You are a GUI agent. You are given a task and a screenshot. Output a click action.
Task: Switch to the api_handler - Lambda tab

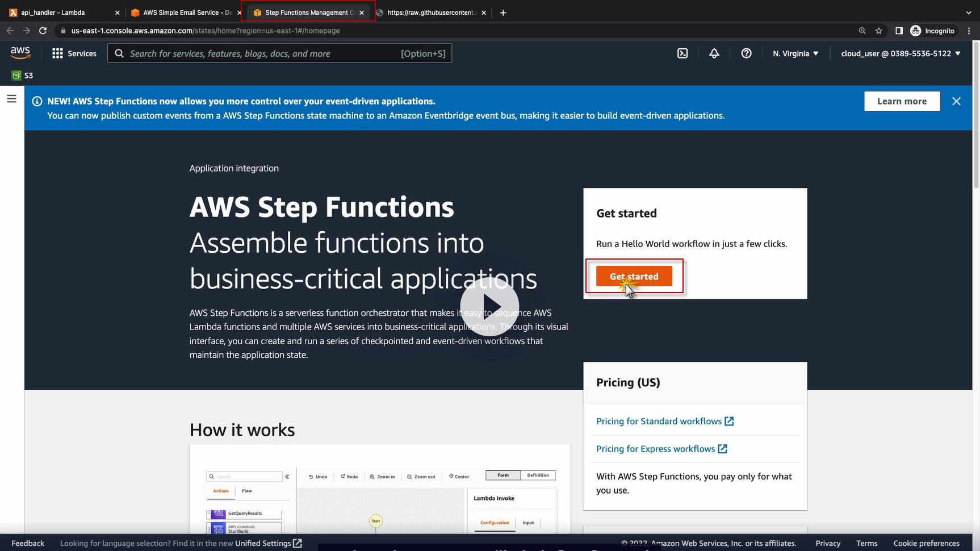click(64, 12)
